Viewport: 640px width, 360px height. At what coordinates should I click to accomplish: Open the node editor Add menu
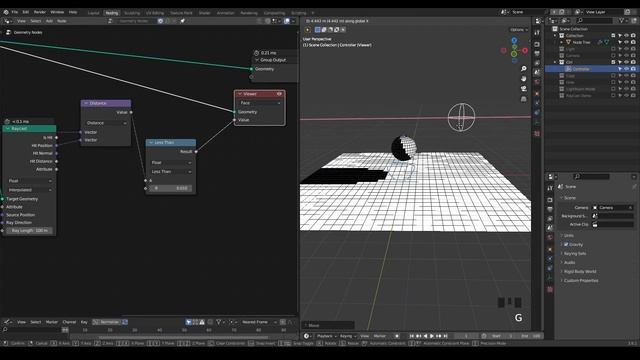click(x=49, y=21)
